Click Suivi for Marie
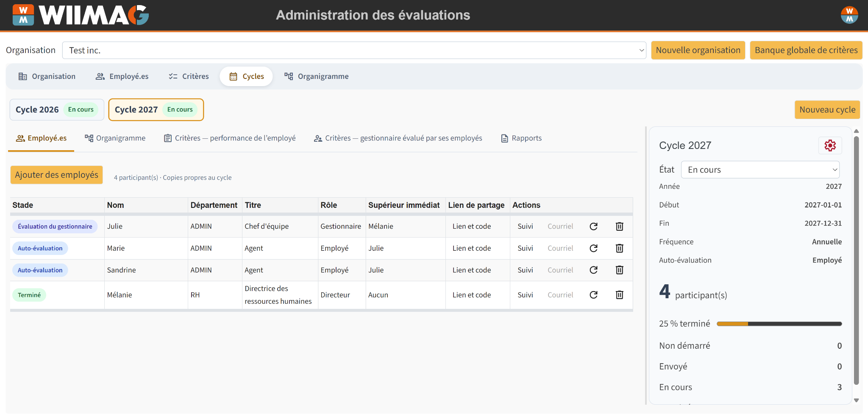The image size is (868, 420). pyautogui.click(x=525, y=248)
